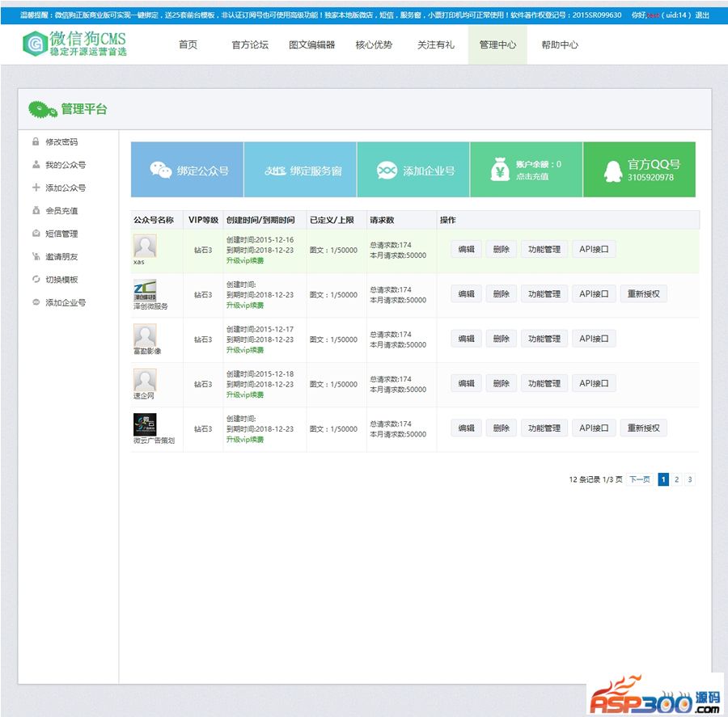
Task: Click 点击充值 under account balance
Action: tap(532, 176)
